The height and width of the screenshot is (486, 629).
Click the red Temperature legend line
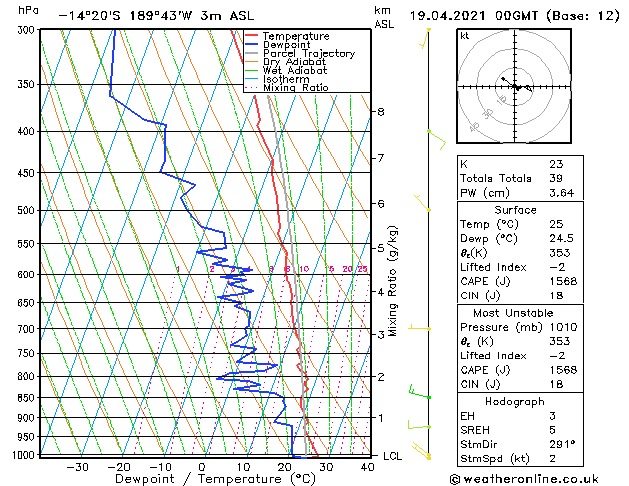click(251, 36)
